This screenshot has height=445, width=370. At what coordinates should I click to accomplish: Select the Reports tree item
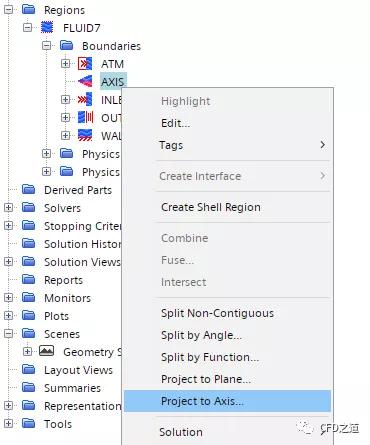(x=63, y=280)
